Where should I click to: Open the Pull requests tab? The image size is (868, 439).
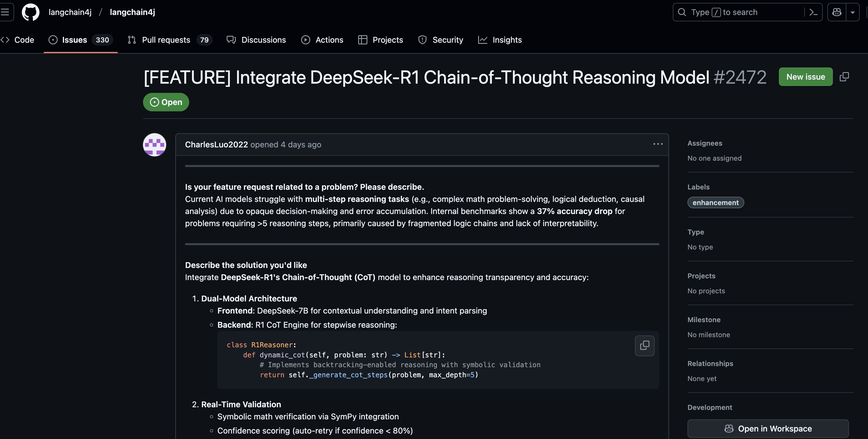pos(170,40)
